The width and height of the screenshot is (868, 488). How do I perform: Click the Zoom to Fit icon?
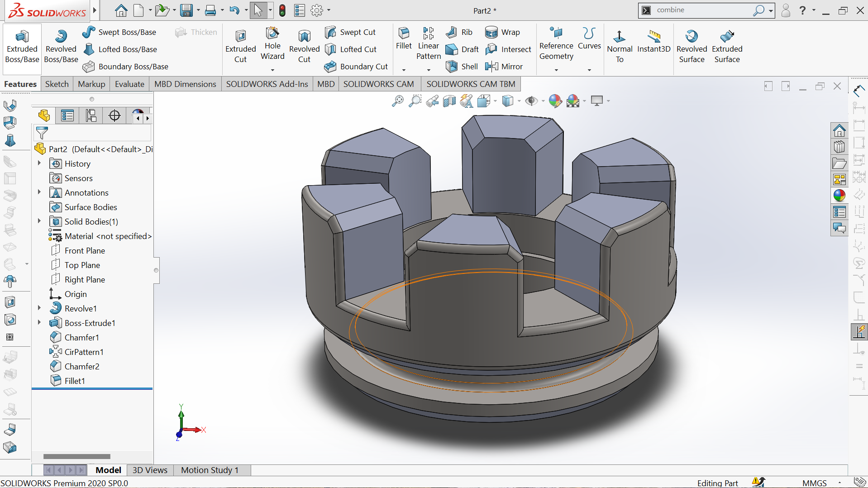[397, 101]
